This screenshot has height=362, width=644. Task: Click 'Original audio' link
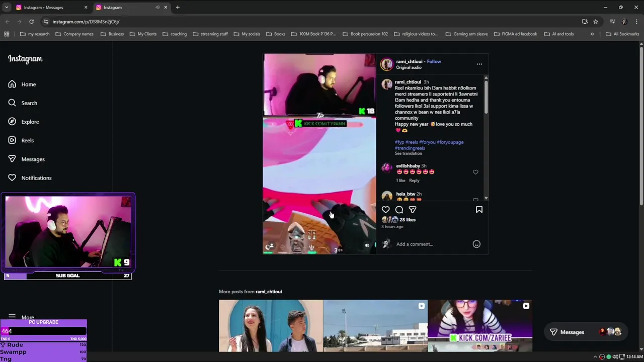pos(409,67)
